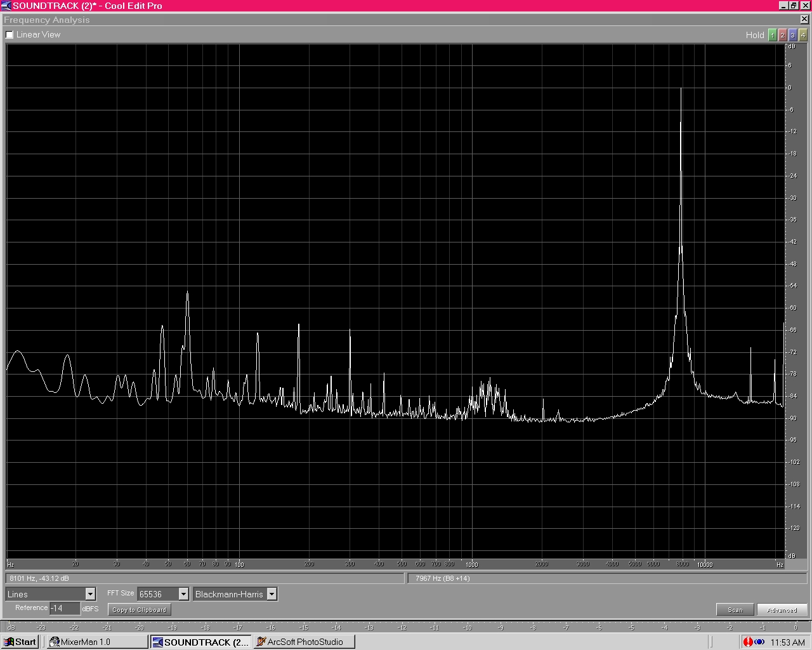Minimize the Cool Edit Pro window

[x=784, y=6]
